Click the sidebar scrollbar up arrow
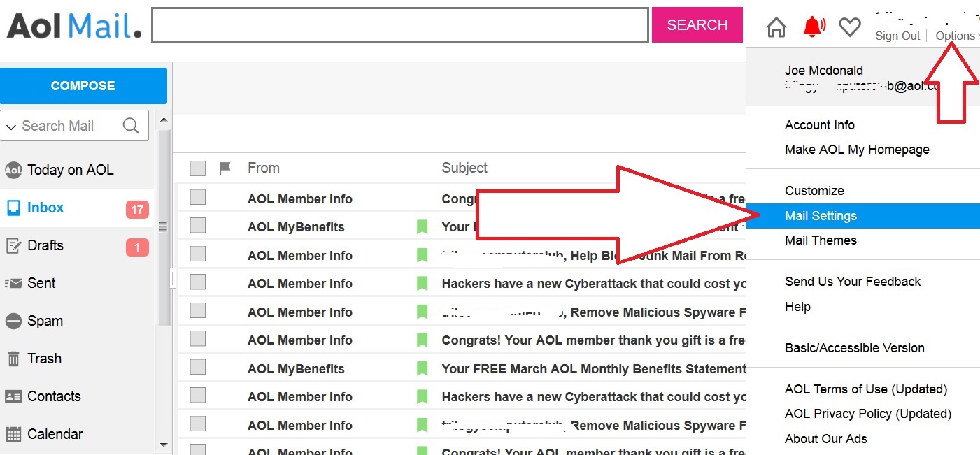 (163, 120)
